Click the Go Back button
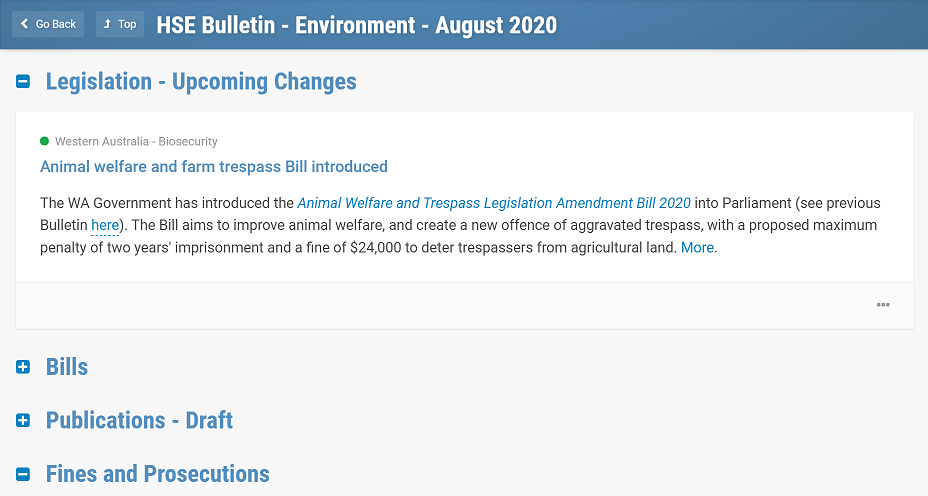The height and width of the screenshot is (496, 928). (48, 24)
